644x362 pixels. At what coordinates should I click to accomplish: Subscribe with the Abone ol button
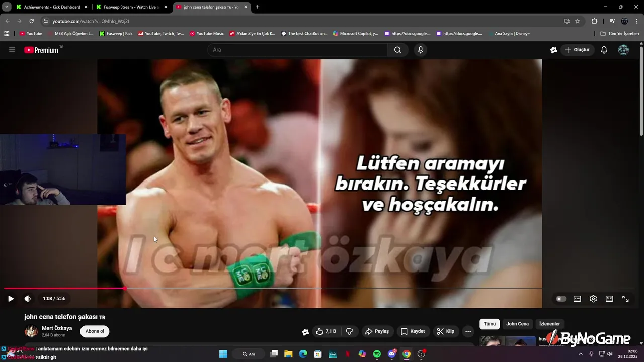[95, 331]
